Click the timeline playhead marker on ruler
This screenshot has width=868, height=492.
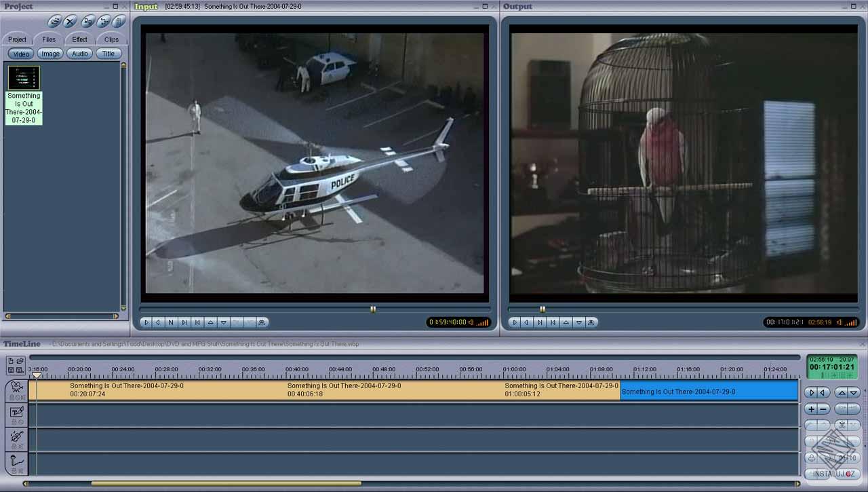(37, 375)
